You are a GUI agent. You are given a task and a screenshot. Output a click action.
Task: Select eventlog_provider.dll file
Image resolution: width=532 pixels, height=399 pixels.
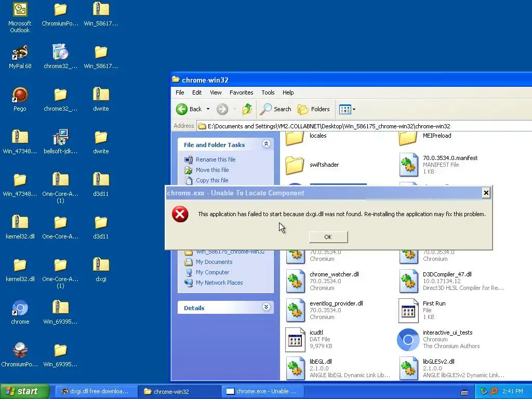point(324,310)
